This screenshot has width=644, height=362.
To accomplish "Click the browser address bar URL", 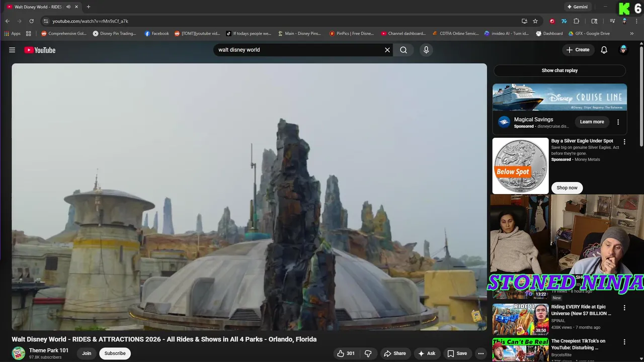I will (90, 21).
